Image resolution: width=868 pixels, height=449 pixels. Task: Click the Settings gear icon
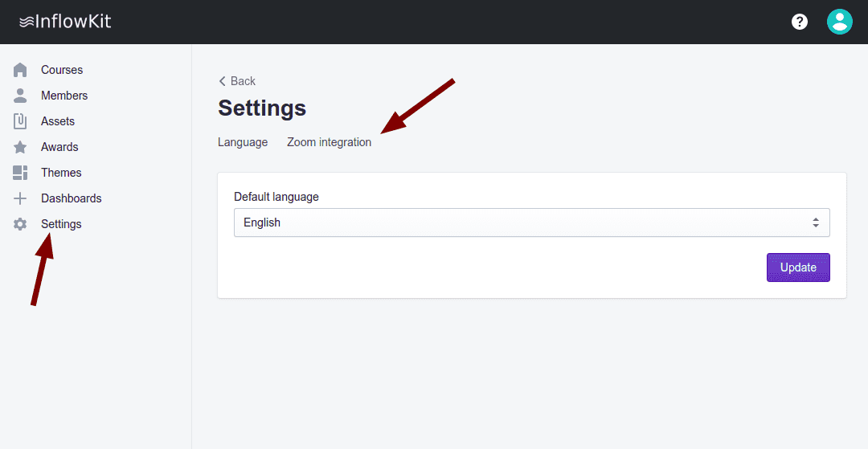(x=21, y=224)
